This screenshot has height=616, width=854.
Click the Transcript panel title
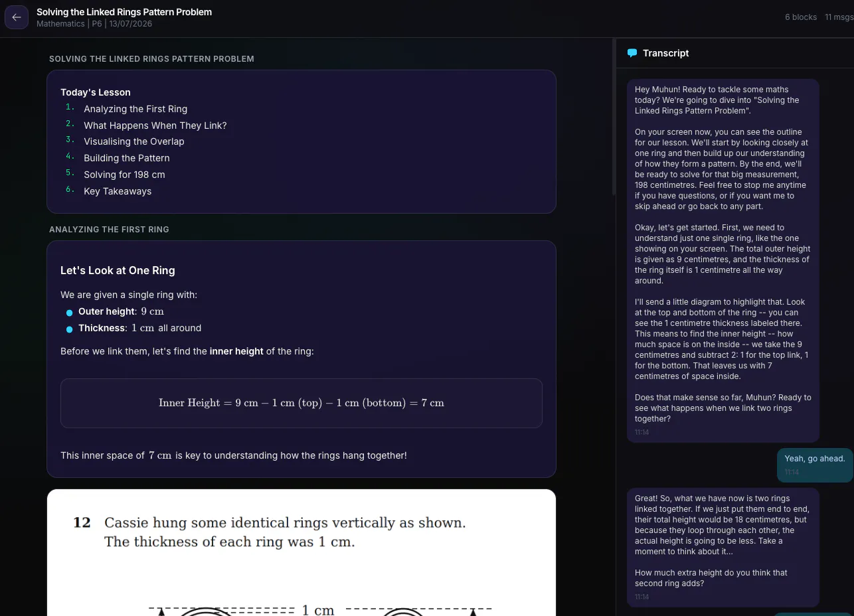[665, 53]
